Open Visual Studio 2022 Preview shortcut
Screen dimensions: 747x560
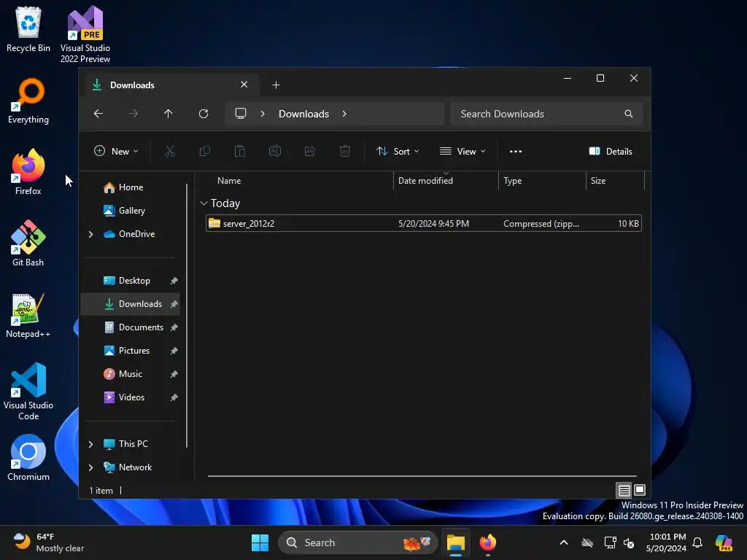(x=85, y=34)
